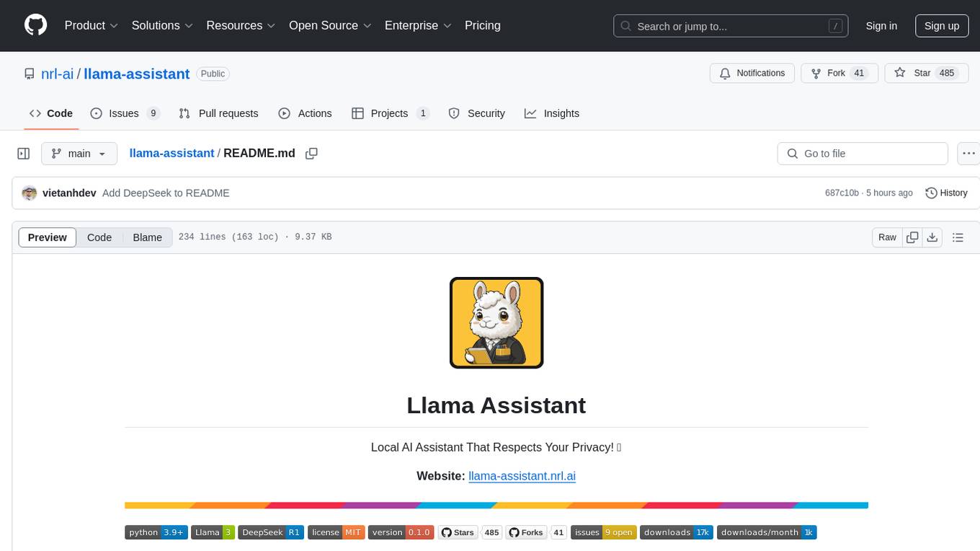Open the llama-assistant.nrl.ai website link
980x551 pixels.
coord(522,476)
